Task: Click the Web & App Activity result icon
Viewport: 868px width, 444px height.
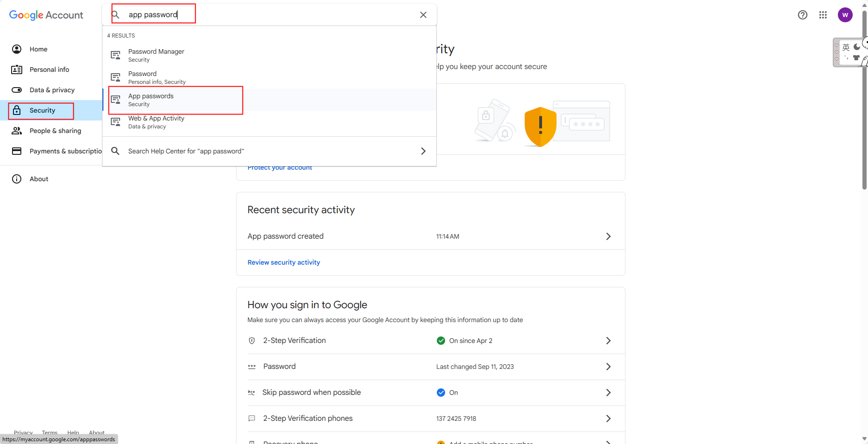Action: [116, 122]
